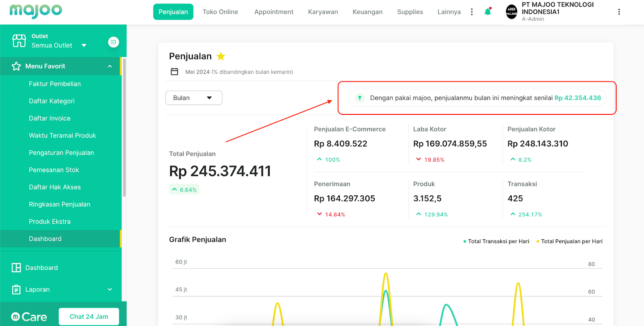Click the Grafik Penjualan heading
The width and height of the screenshot is (644, 326).
pos(198,239)
